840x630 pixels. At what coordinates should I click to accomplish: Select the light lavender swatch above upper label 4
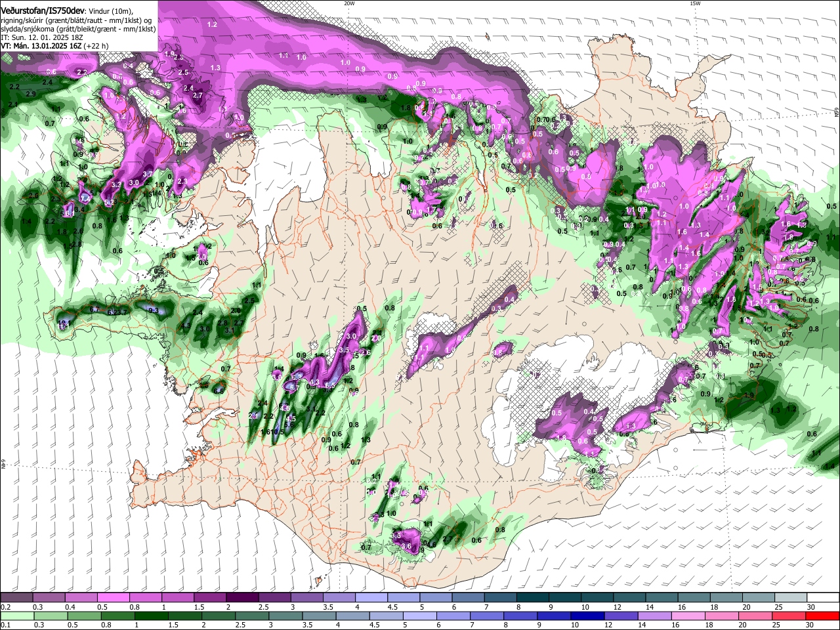(371, 598)
